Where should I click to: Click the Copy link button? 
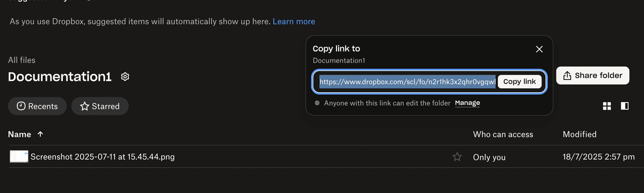click(519, 81)
